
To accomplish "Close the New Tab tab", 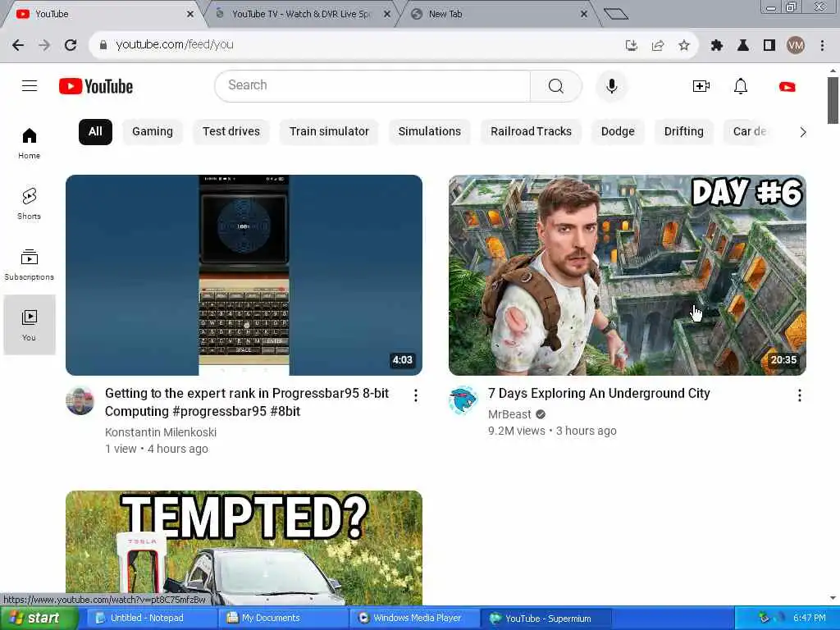I will (x=584, y=15).
